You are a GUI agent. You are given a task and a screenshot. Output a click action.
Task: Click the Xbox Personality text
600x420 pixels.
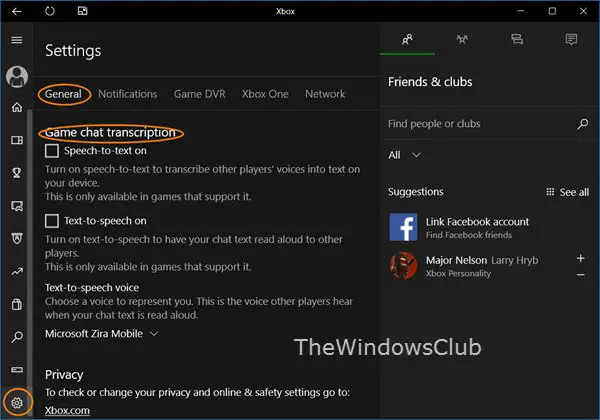[x=458, y=273]
